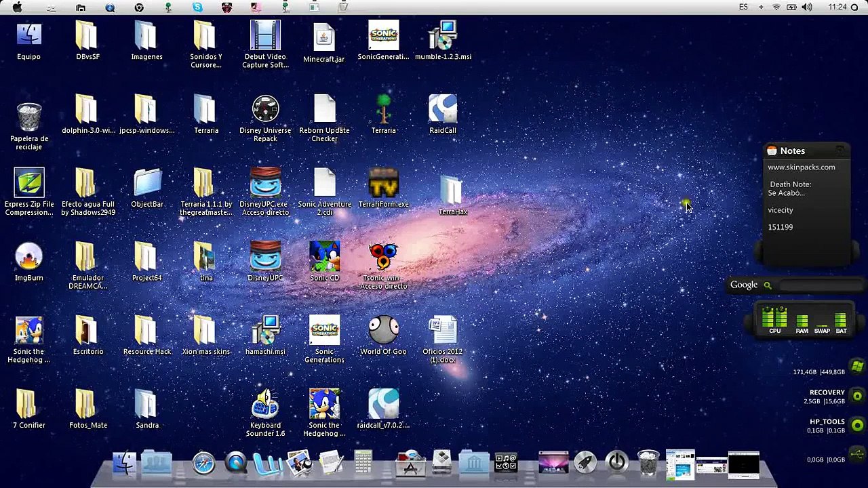Open the rocket Launchpad icon in the dock
868x488 pixels.
[x=585, y=463]
